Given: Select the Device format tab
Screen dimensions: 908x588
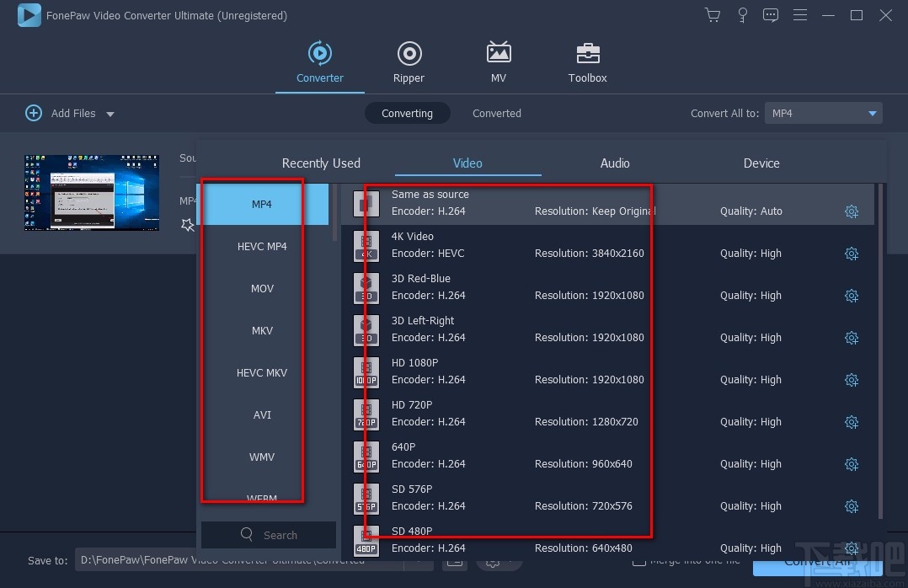Looking at the screenshot, I should point(761,163).
